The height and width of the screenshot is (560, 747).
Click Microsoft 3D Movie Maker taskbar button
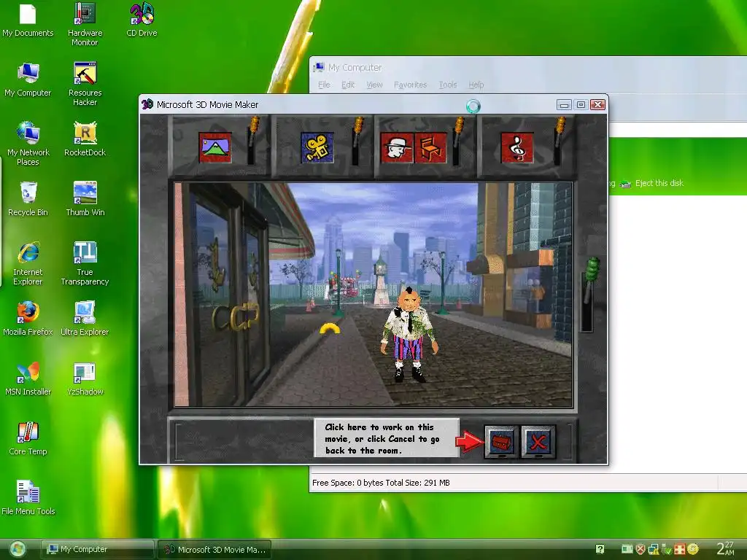coord(214,550)
